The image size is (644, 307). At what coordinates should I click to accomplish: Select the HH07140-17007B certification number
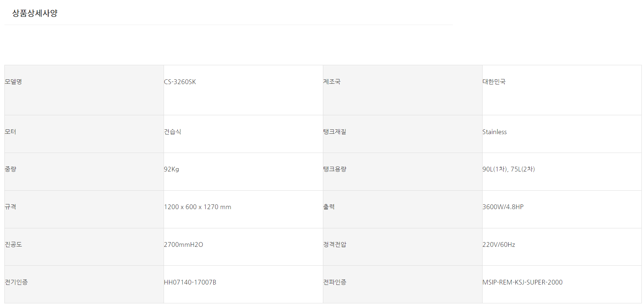(x=190, y=282)
